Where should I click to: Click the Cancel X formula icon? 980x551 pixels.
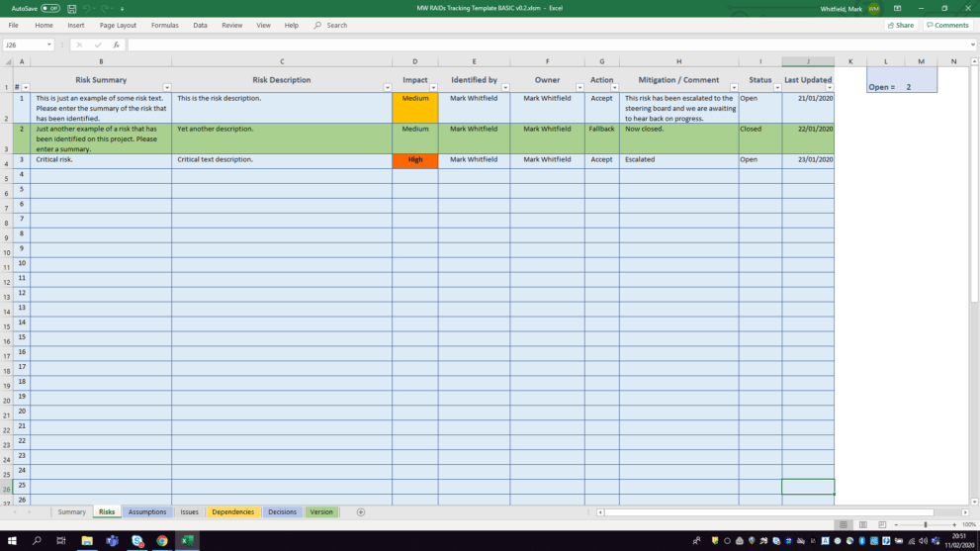tap(79, 46)
